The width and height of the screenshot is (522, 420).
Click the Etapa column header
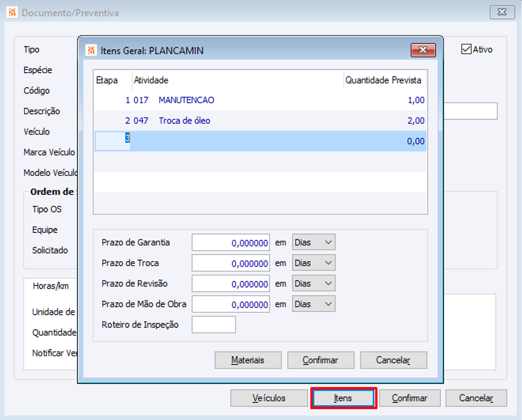pos(113,80)
